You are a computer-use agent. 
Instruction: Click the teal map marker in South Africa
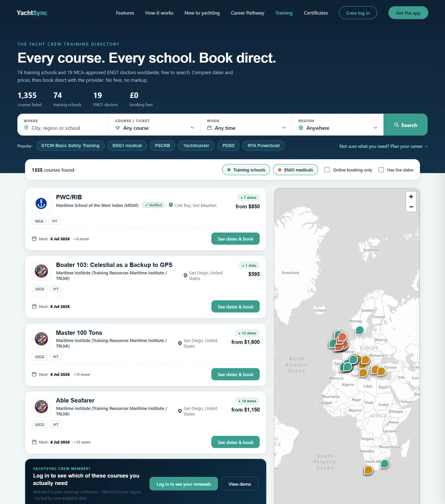pyautogui.click(x=385, y=463)
